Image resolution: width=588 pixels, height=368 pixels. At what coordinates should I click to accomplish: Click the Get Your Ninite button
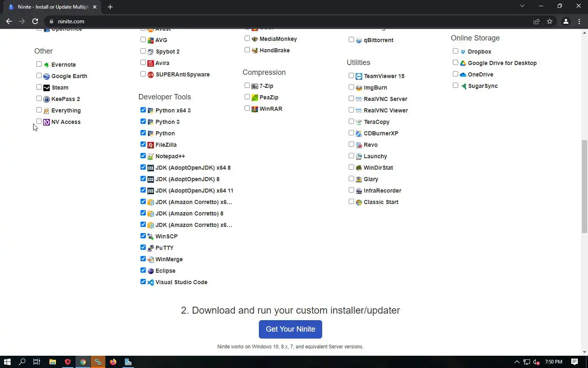290,329
